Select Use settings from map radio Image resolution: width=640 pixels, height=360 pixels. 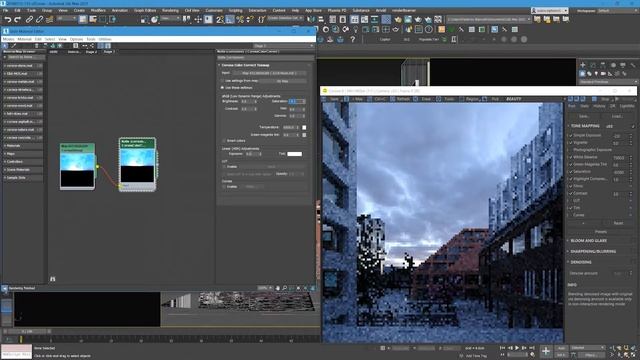coord(223,81)
